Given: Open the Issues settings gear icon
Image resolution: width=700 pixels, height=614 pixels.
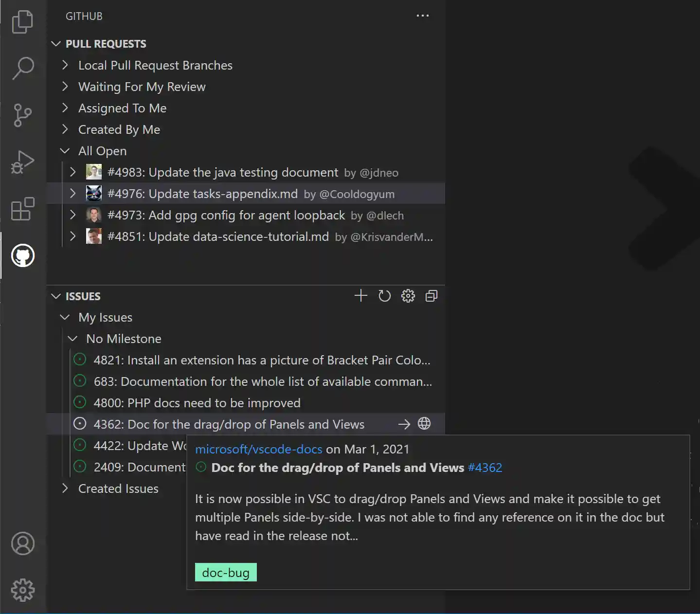Looking at the screenshot, I should click(408, 296).
